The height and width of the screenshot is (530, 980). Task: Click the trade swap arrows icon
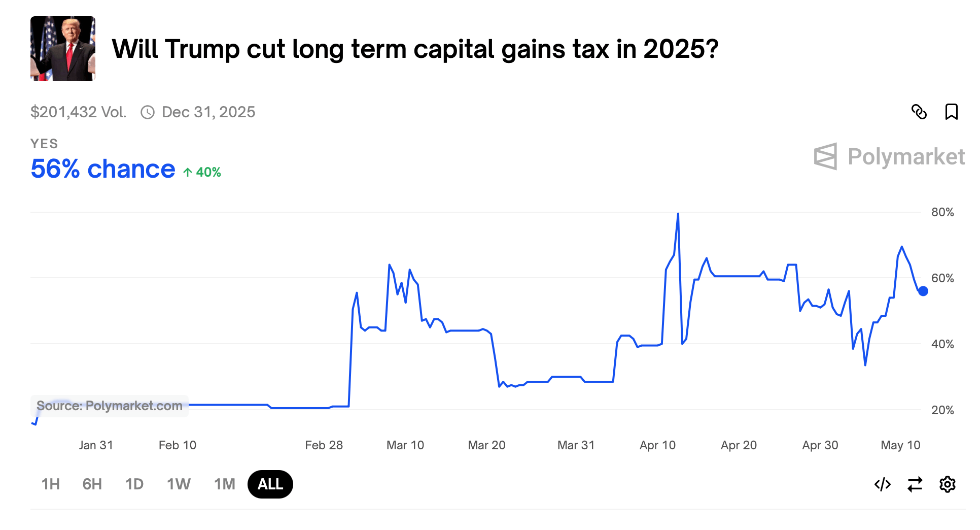coord(915,484)
